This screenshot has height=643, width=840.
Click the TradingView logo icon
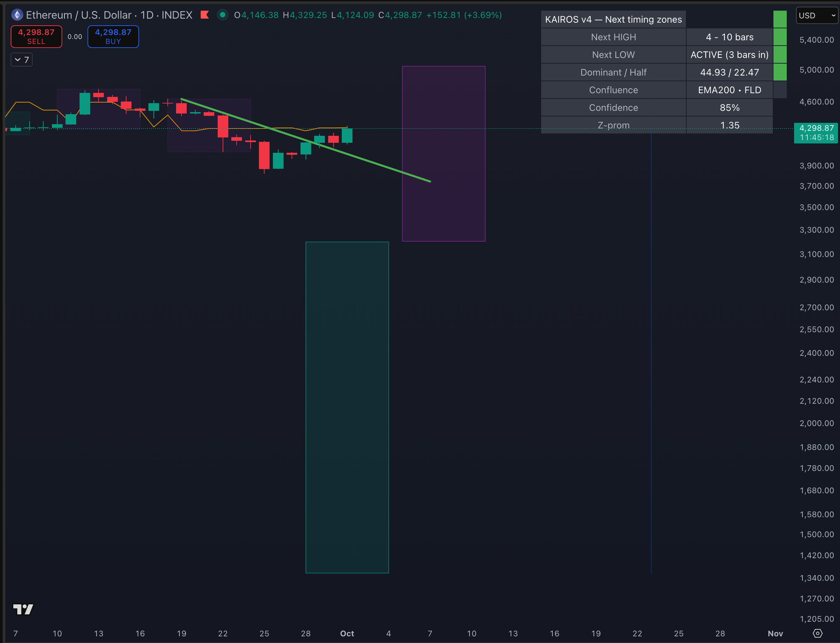tap(23, 609)
